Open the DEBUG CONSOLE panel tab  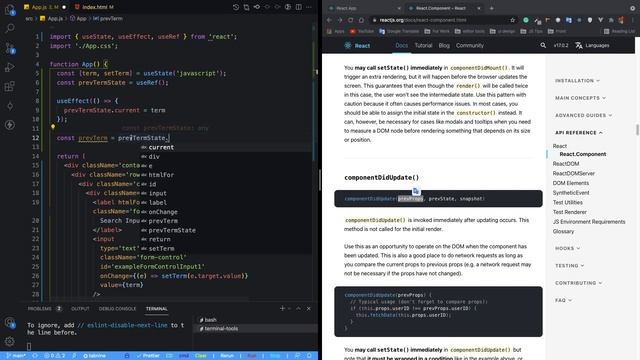coord(117,309)
